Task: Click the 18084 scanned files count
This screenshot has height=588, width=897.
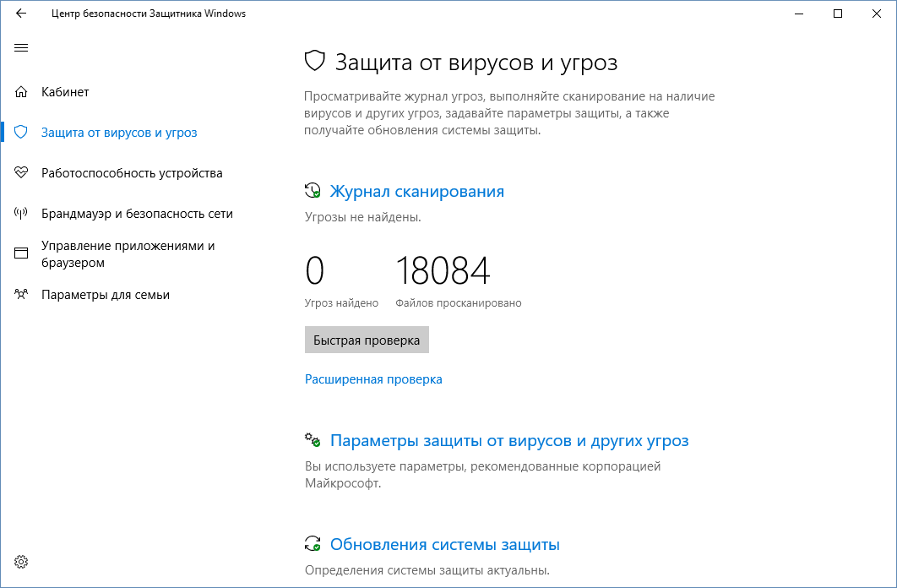Action: (443, 270)
